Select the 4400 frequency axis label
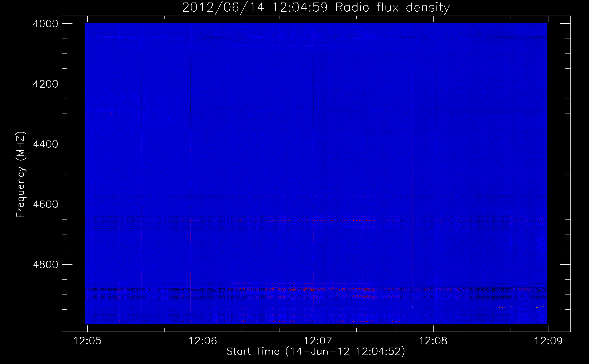This screenshot has width=589, height=364. point(46,144)
